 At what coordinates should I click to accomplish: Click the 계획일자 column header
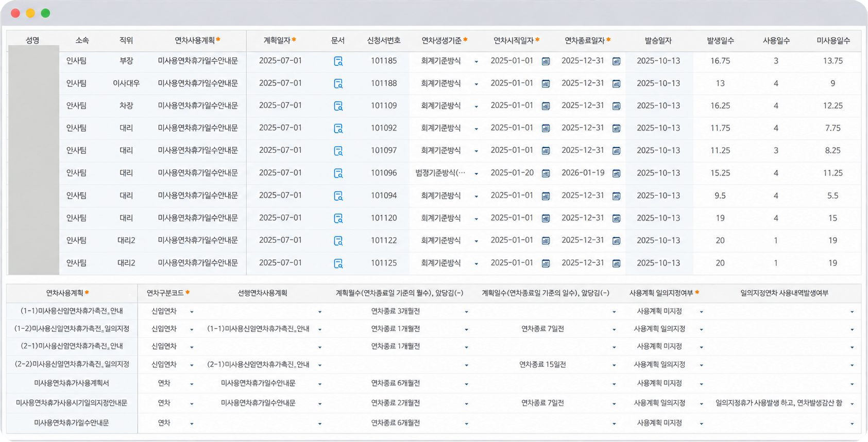(277, 40)
